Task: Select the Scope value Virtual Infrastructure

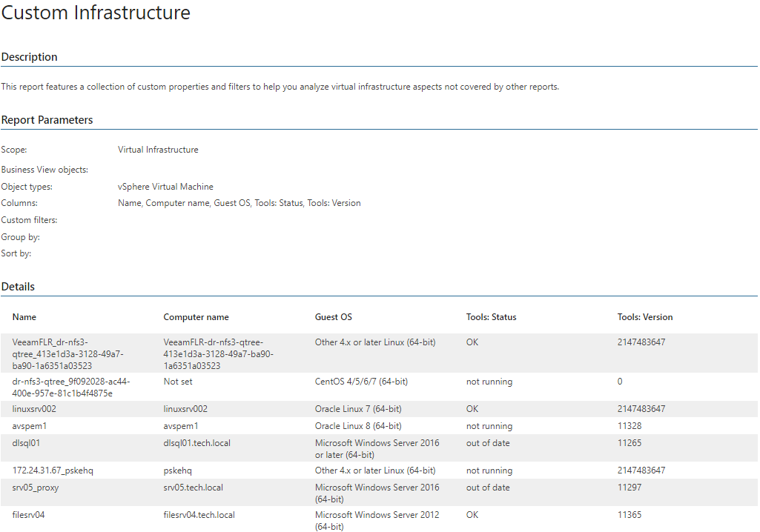Action: [x=158, y=150]
